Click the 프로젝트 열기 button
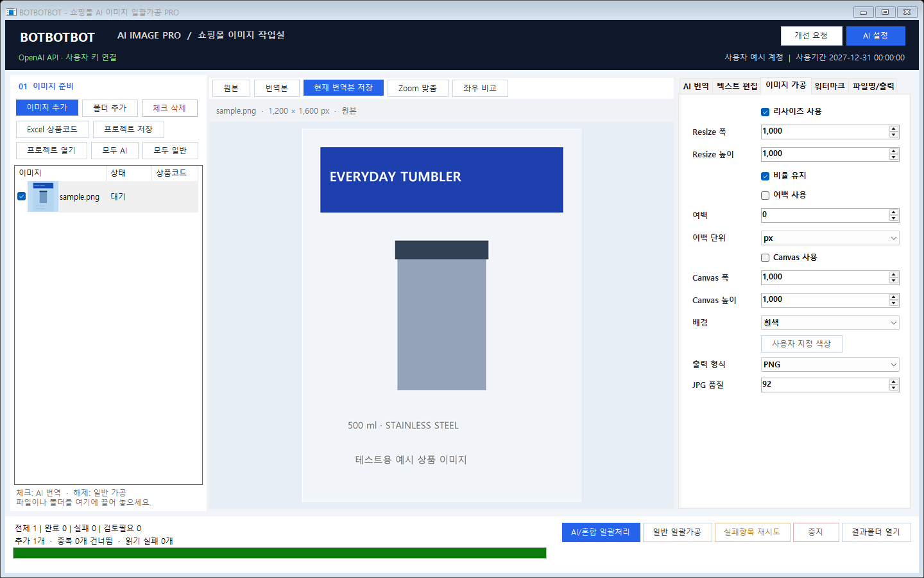 (51, 150)
